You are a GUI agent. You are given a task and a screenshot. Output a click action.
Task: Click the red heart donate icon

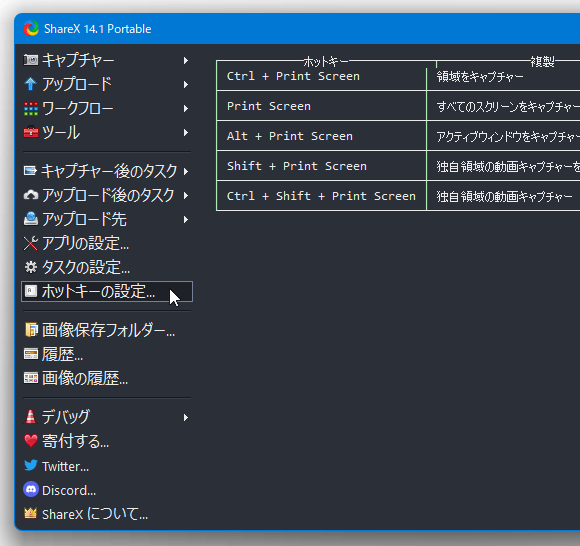31,441
